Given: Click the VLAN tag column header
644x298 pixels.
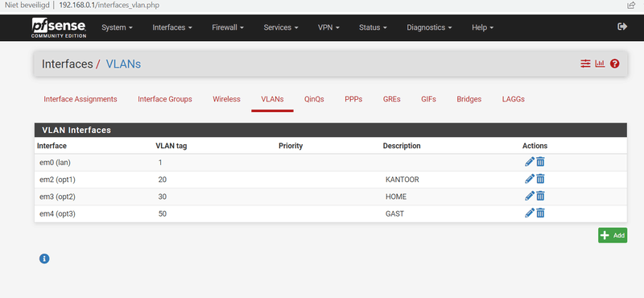Looking at the screenshot, I should (171, 146).
